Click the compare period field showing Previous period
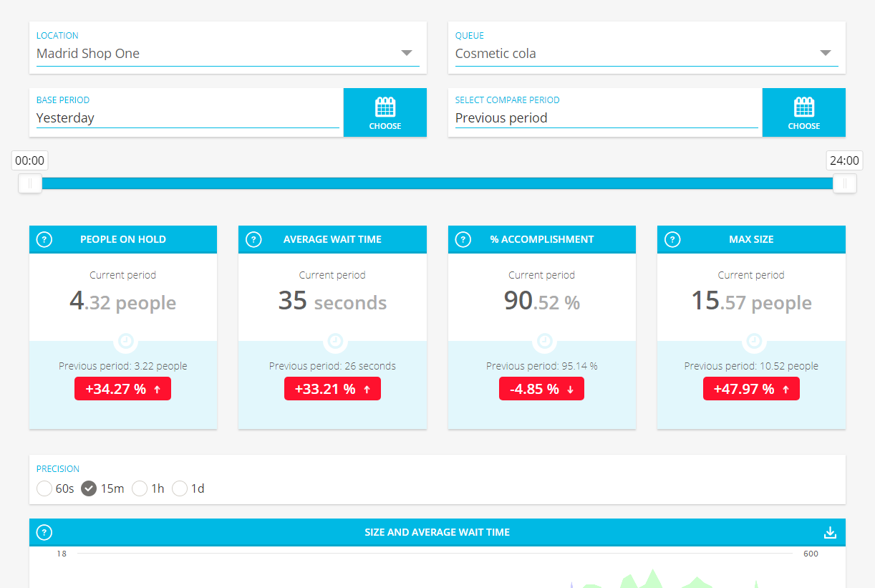The width and height of the screenshot is (875, 588). pos(606,118)
